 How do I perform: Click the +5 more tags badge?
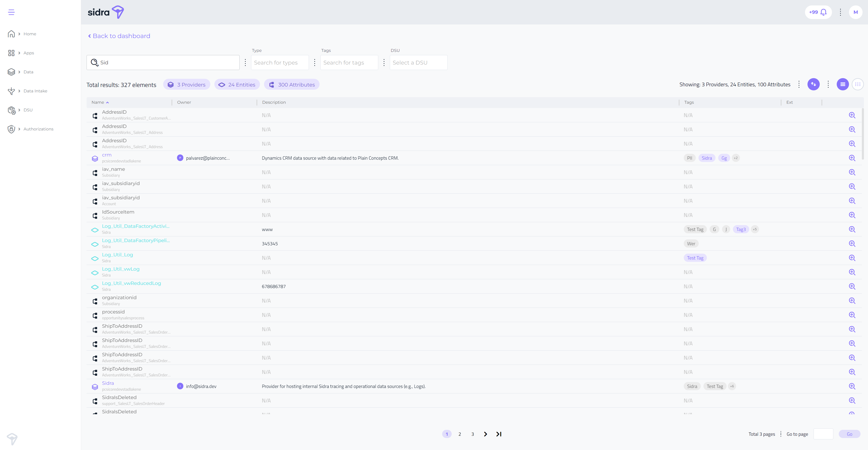(x=755, y=229)
